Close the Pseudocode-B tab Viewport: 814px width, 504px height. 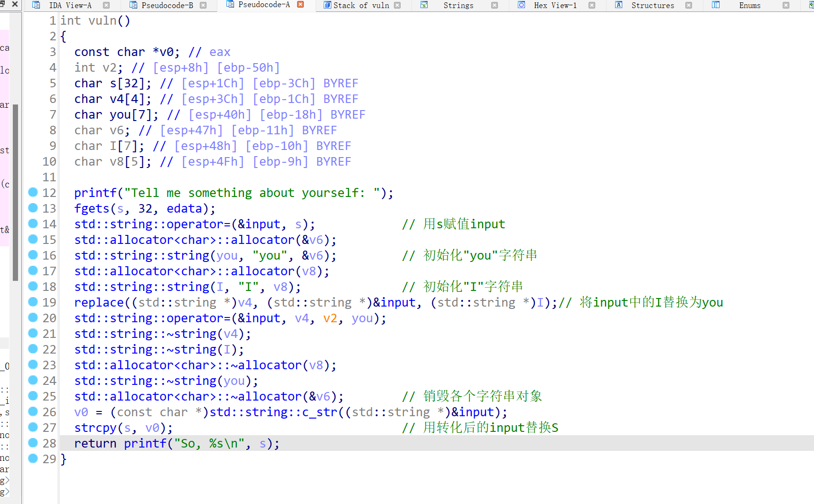[203, 5]
